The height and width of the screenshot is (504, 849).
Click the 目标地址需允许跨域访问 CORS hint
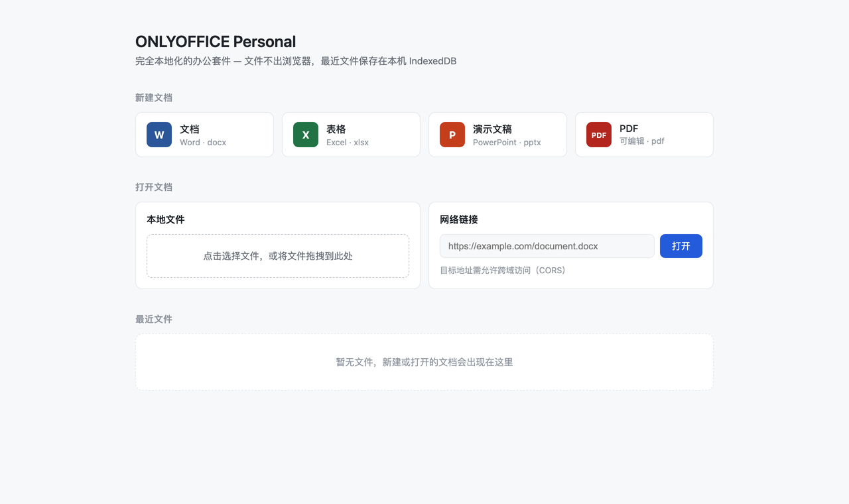[503, 271]
